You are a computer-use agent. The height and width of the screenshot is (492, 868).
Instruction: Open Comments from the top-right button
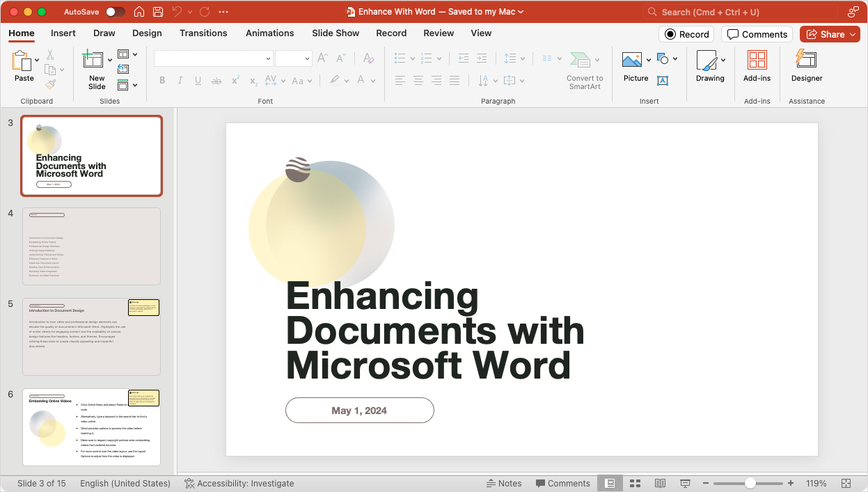tap(757, 34)
